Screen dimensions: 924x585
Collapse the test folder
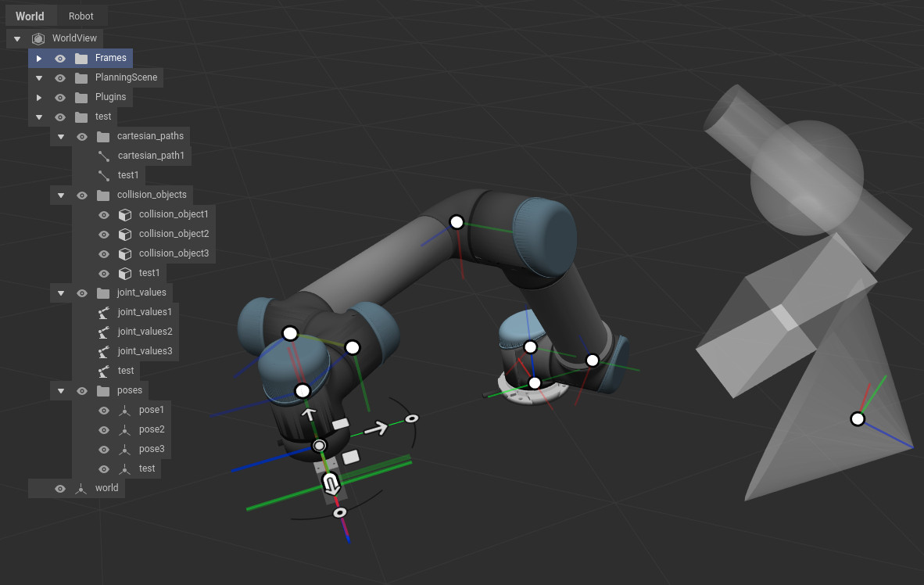click(39, 117)
